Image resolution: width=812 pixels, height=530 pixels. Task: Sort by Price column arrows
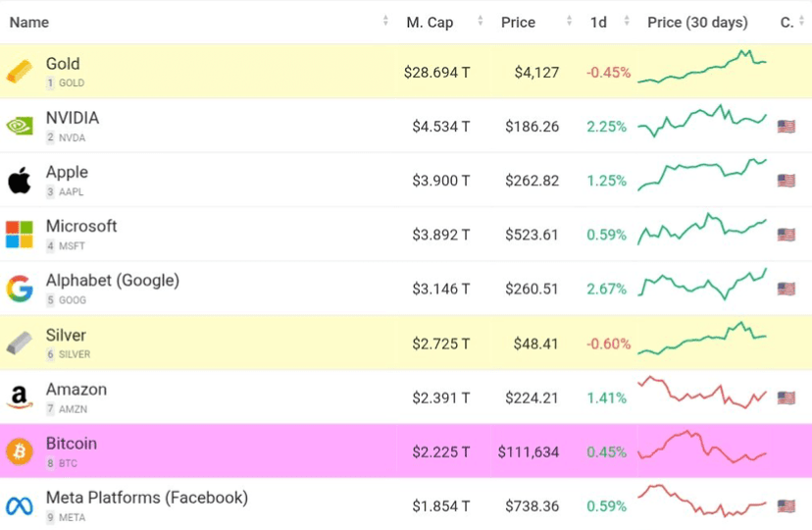pyautogui.click(x=569, y=22)
